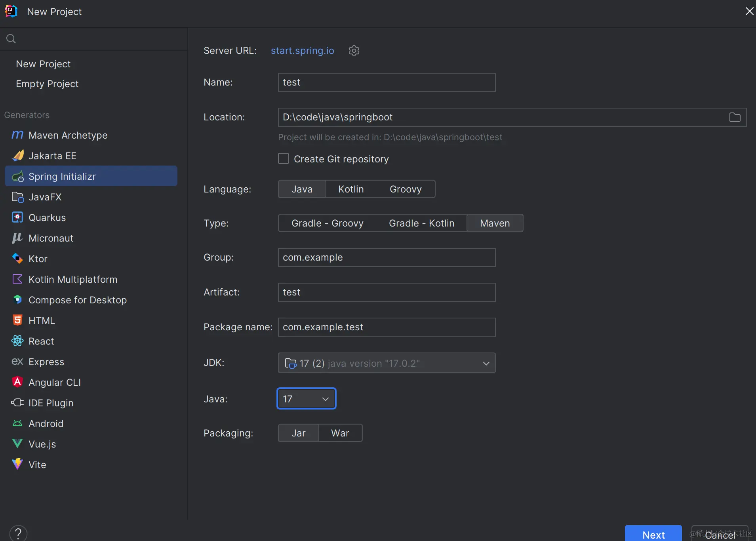Click the Angular CLI icon
Viewport: 756px width, 541px height.
click(17, 382)
